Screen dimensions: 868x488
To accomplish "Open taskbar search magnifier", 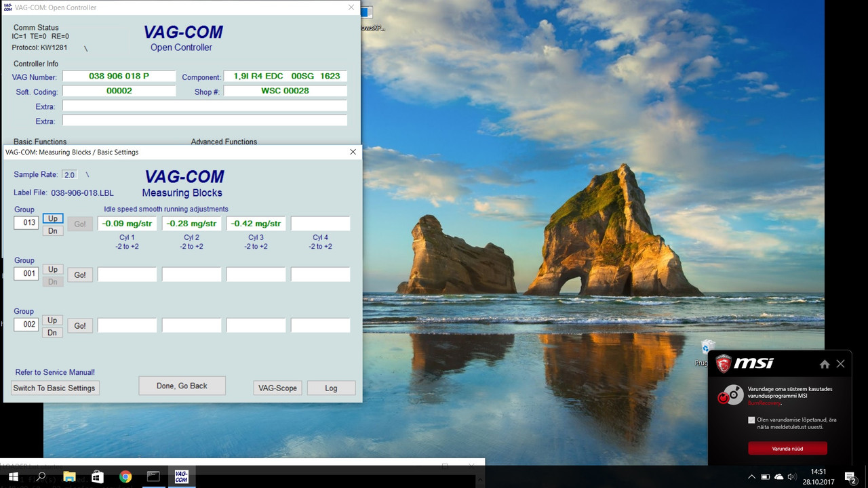I will point(41,476).
